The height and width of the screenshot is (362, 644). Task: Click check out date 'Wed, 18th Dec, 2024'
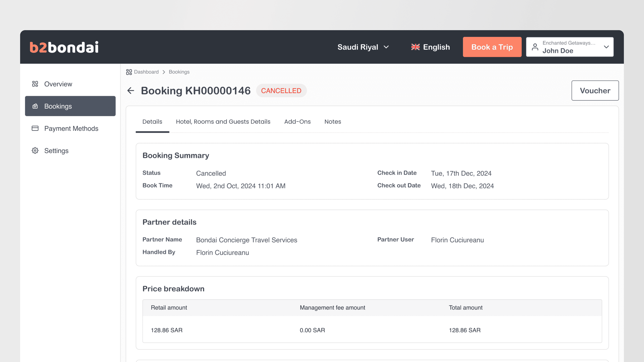(462, 186)
